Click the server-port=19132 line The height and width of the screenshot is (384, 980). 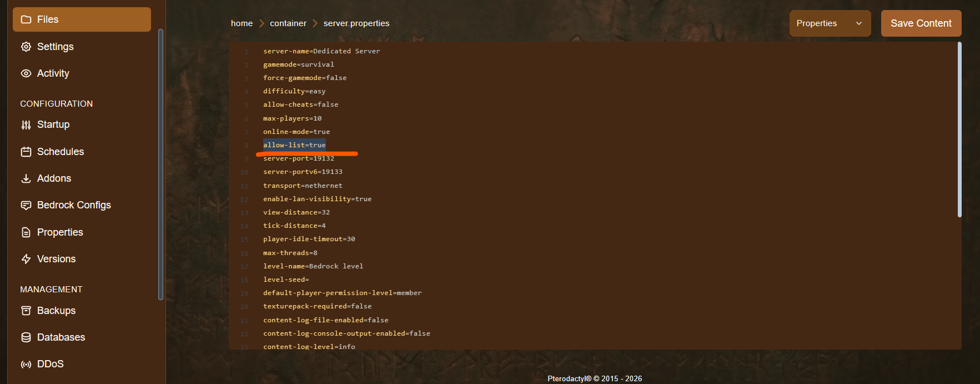[x=299, y=158]
